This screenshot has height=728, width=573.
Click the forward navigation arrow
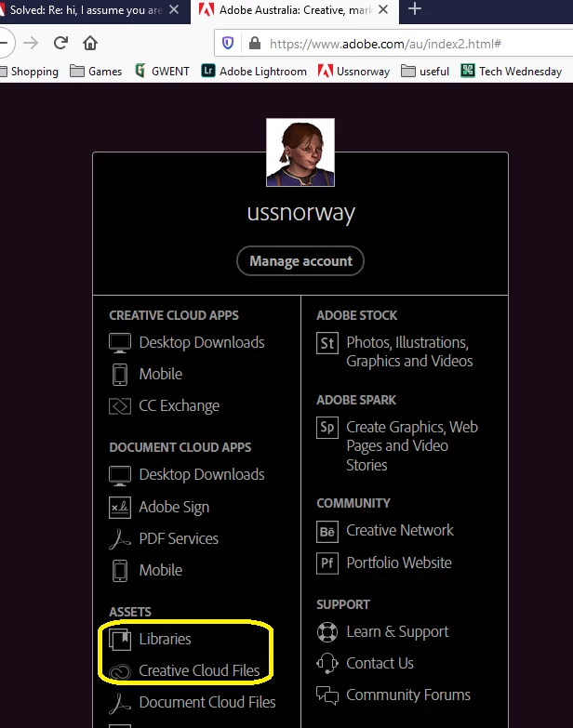[31, 43]
